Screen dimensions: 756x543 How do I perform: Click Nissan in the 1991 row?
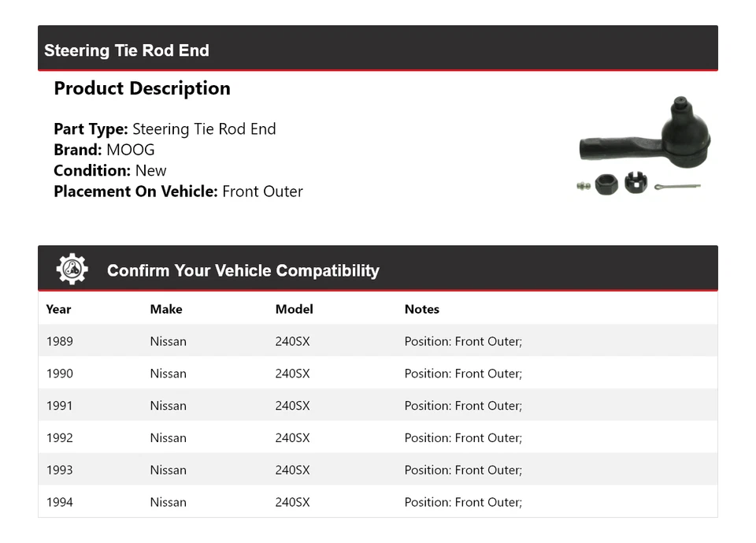click(x=168, y=406)
